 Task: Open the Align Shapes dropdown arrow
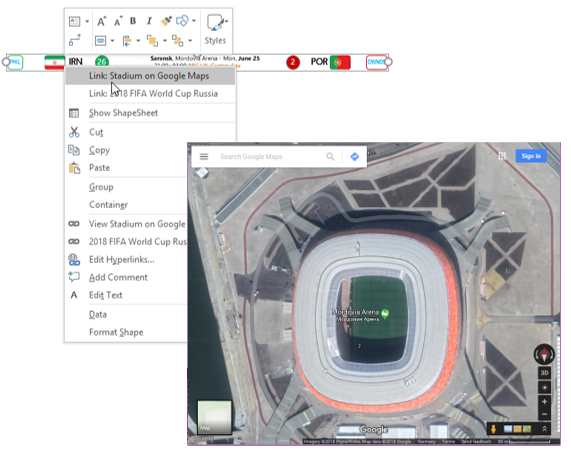coord(138,40)
